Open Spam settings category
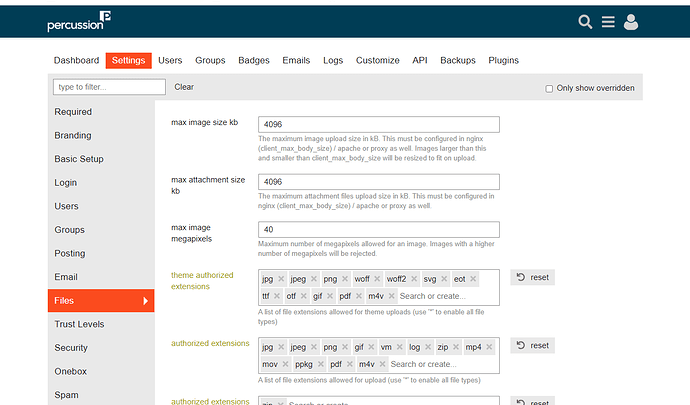This screenshot has height=405, width=690. click(x=101, y=395)
